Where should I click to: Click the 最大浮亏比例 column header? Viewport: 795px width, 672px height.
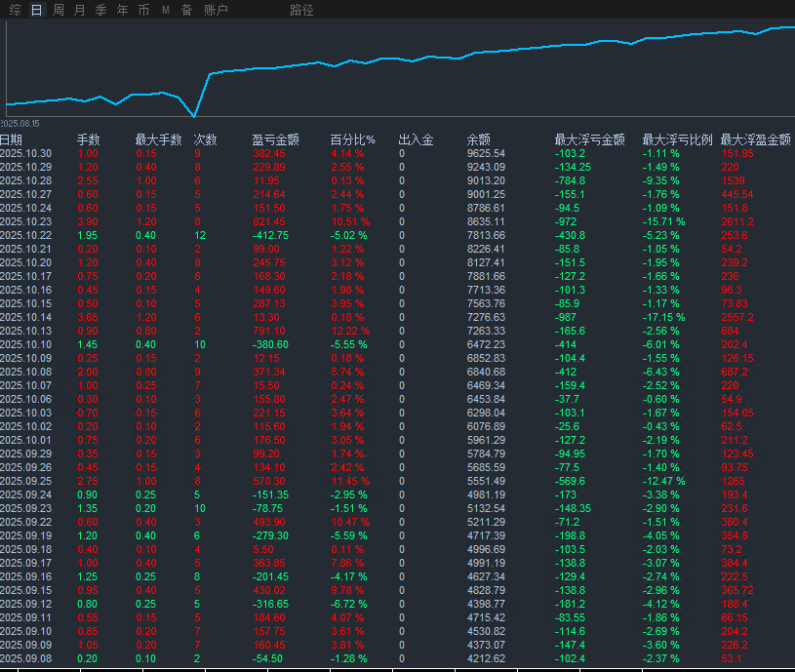point(678,138)
